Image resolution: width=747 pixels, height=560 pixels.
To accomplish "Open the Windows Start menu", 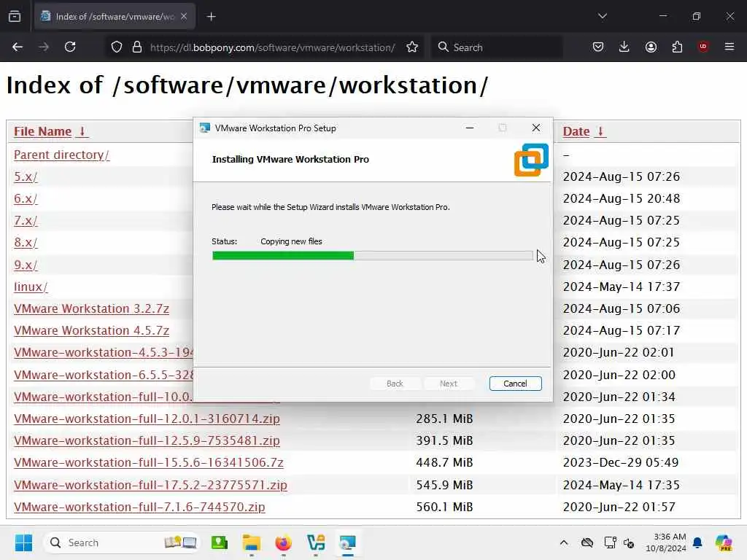I will (x=23, y=542).
